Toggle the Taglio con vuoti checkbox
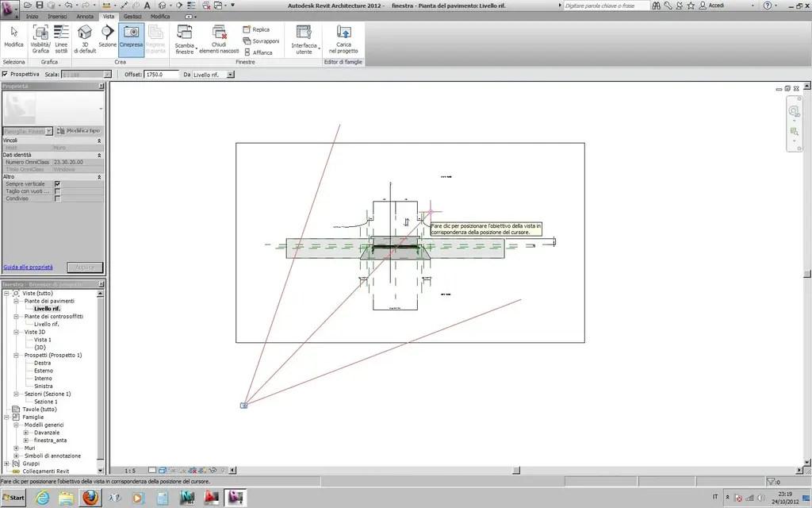 [x=57, y=191]
